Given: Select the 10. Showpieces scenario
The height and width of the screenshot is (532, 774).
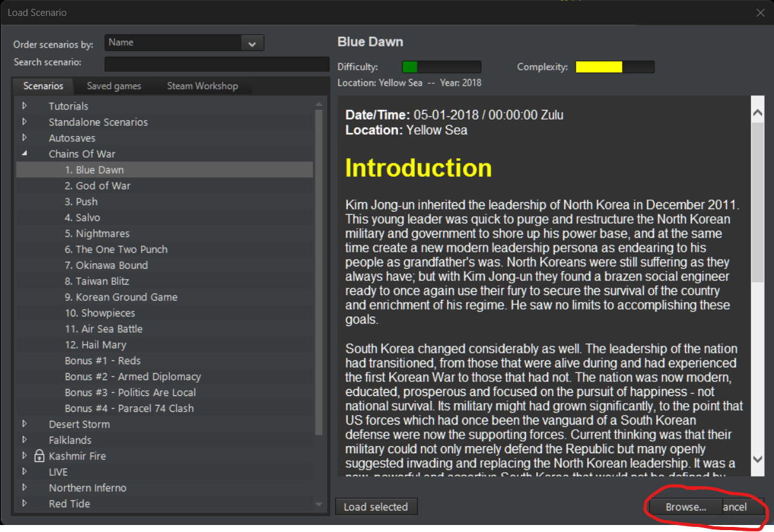Looking at the screenshot, I should click(164, 313).
